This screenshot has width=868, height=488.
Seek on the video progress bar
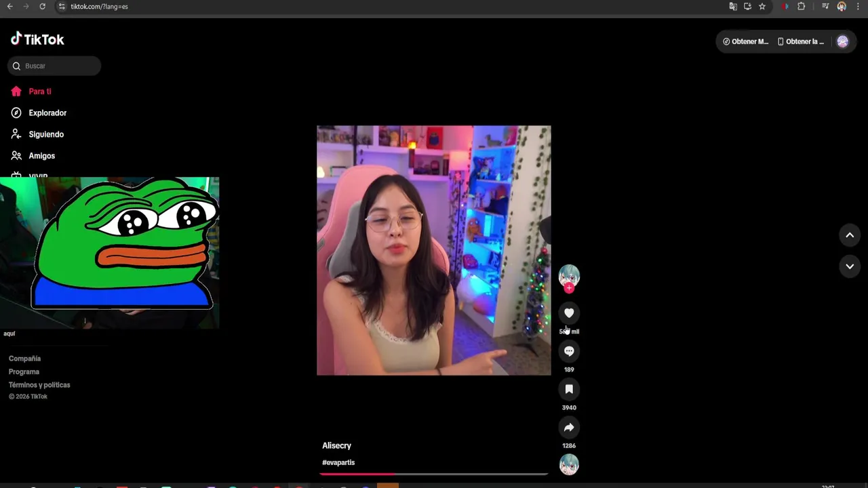coord(433,474)
